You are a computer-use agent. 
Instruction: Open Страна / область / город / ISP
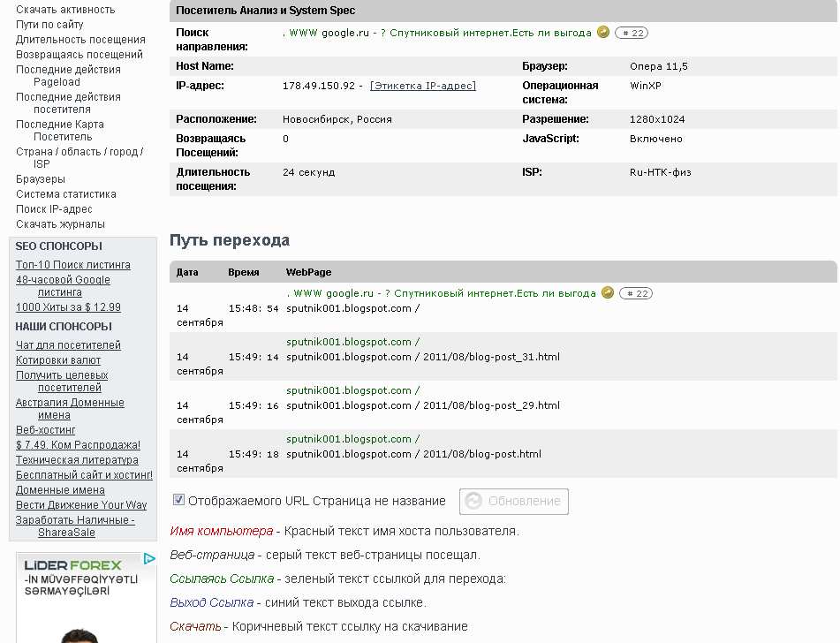(79, 157)
